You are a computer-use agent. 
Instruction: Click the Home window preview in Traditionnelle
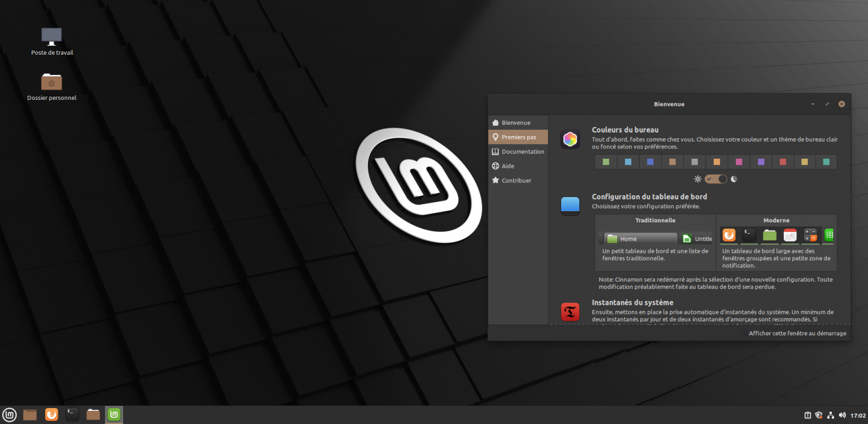pos(640,239)
